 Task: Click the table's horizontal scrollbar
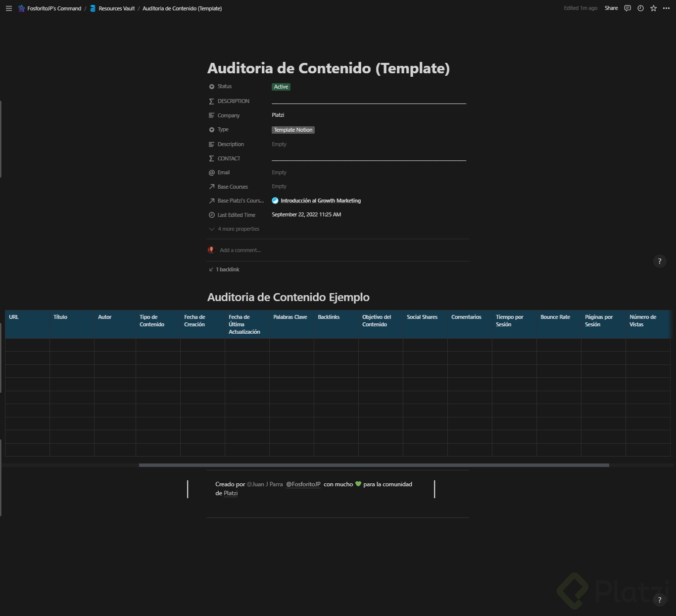coord(374,465)
